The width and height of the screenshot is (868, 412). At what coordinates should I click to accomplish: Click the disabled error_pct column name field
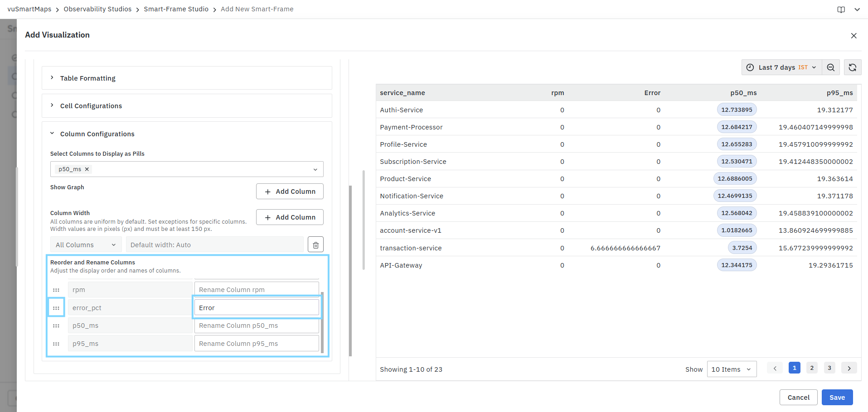(x=130, y=308)
